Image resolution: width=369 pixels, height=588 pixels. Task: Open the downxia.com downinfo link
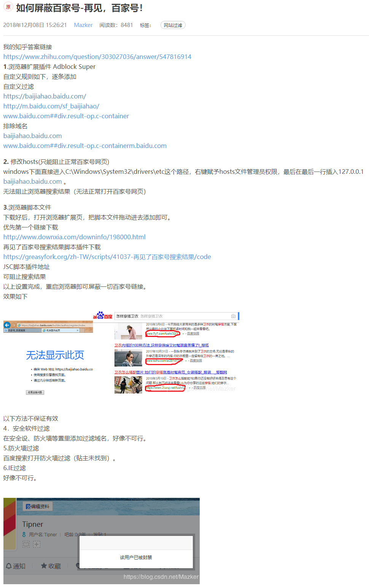point(75,237)
